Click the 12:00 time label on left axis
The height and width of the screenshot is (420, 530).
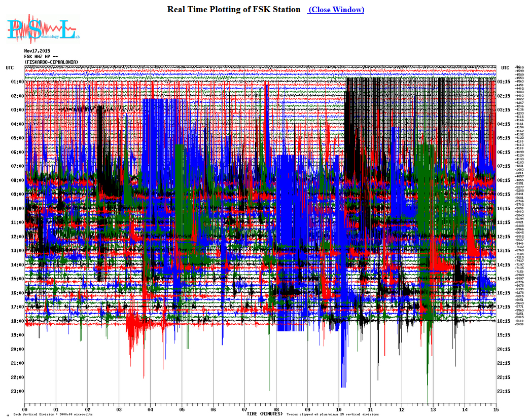coord(17,237)
